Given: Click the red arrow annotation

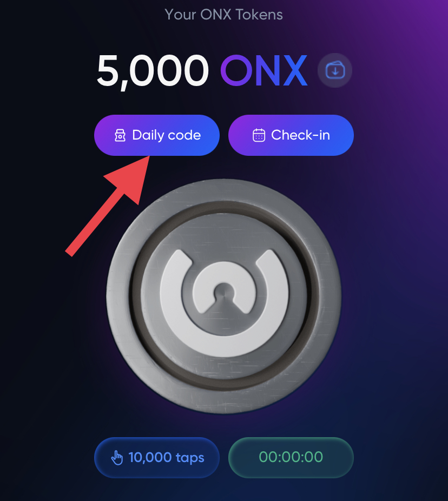Looking at the screenshot, I should click(108, 206).
